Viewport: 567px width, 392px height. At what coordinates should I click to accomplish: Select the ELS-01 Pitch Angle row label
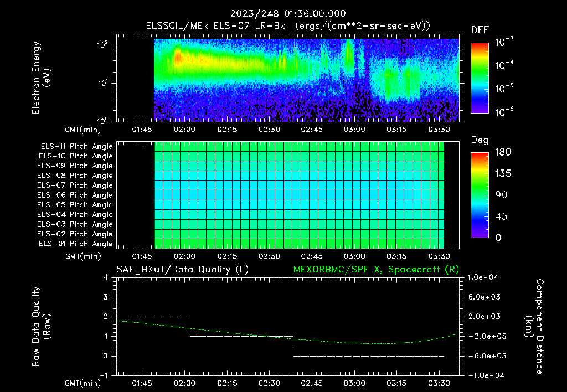[x=76, y=244]
